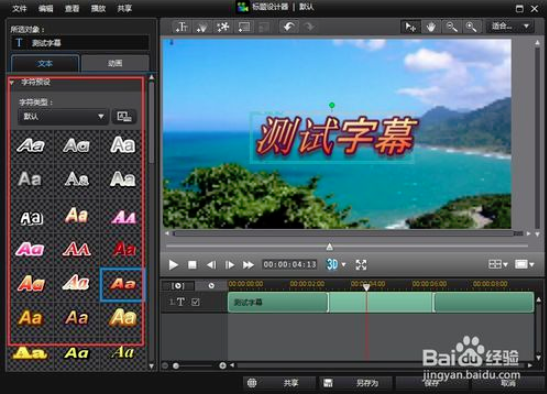Click the timeline playhead marker
This screenshot has height=394, width=547.
tap(366, 287)
